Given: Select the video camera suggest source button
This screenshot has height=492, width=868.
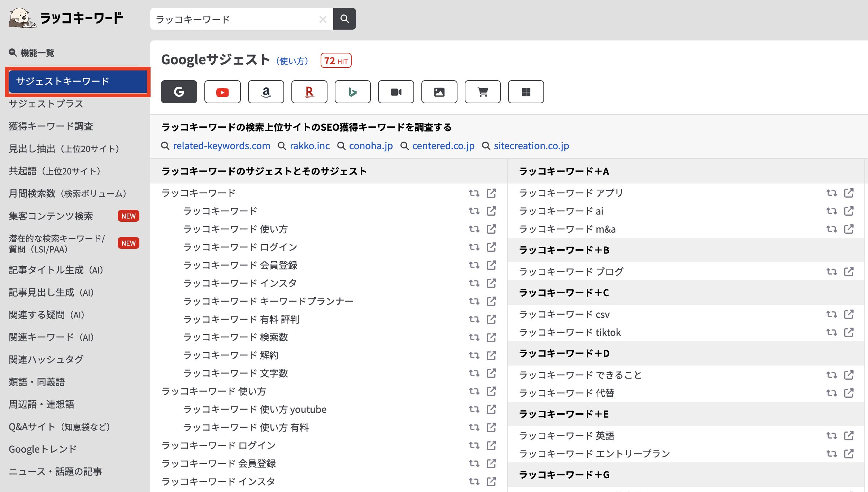Looking at the screenshot, I should coord(396,92).
